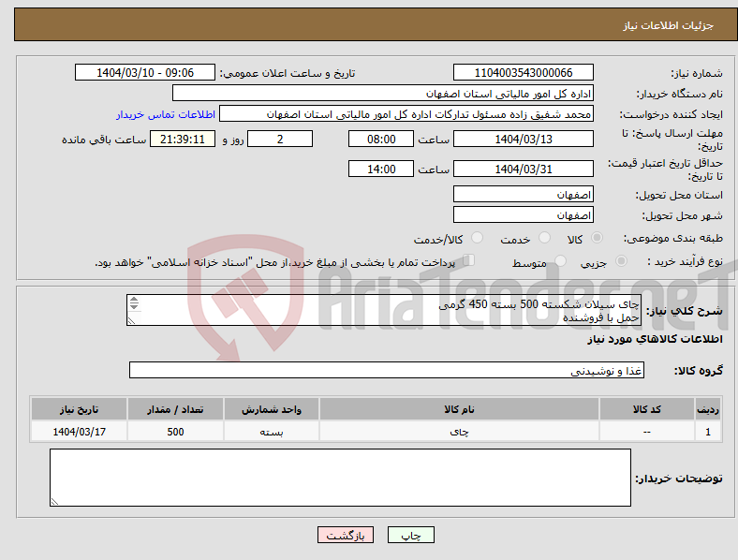The height and width of the screenshot is (560, 738).
Task: Select the خدمت radio button
Action: click(544, 238)
